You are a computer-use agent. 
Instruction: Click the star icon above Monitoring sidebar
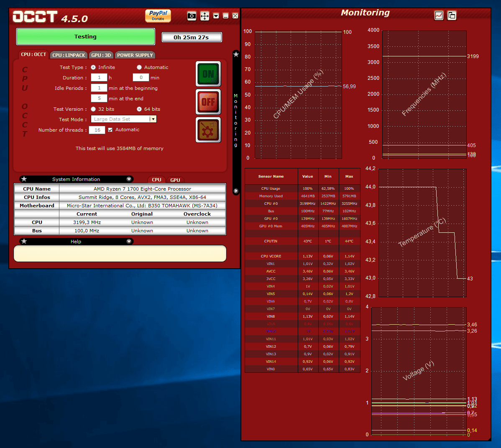click(x=236, y=54)
